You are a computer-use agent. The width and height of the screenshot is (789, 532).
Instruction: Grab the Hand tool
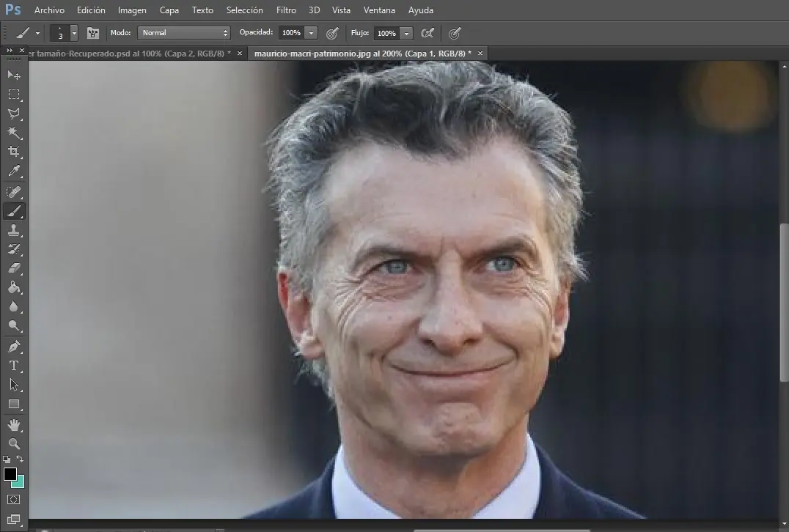point(14,424)
